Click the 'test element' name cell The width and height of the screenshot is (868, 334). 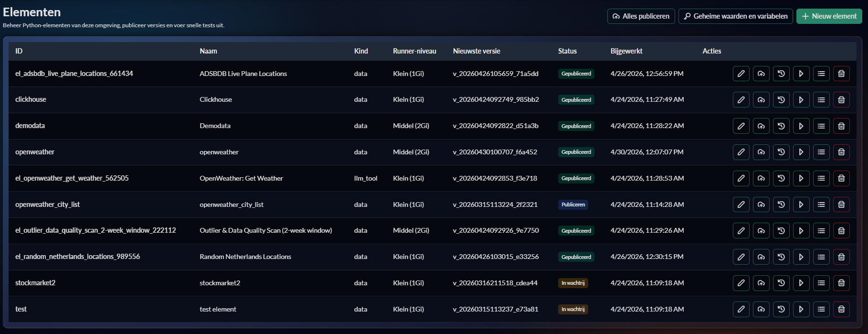point(218,309)
